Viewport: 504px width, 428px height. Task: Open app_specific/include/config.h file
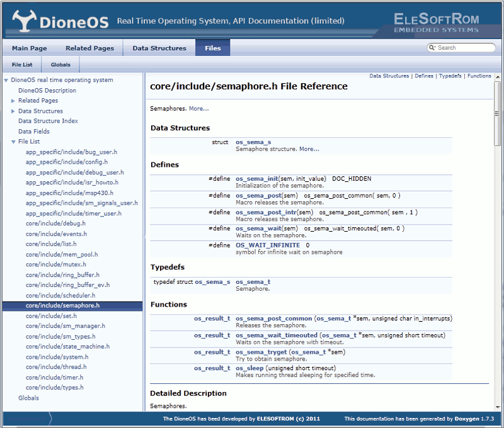[67, 162]
